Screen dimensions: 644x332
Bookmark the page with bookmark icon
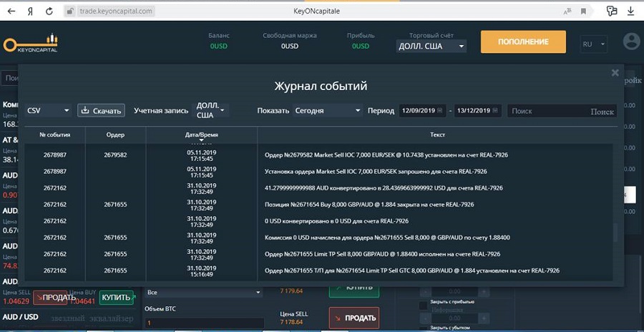click(583, 11)
